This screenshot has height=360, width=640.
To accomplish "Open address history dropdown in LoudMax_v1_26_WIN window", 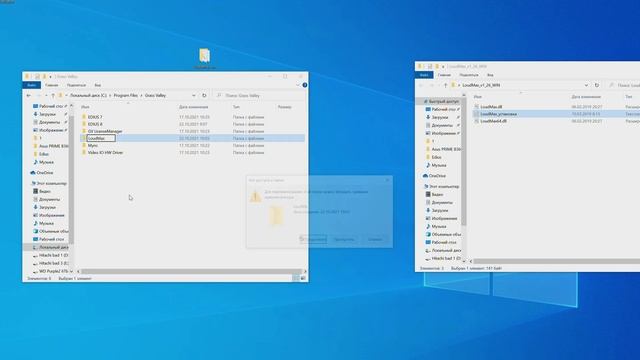I will (x=586, y=85).
